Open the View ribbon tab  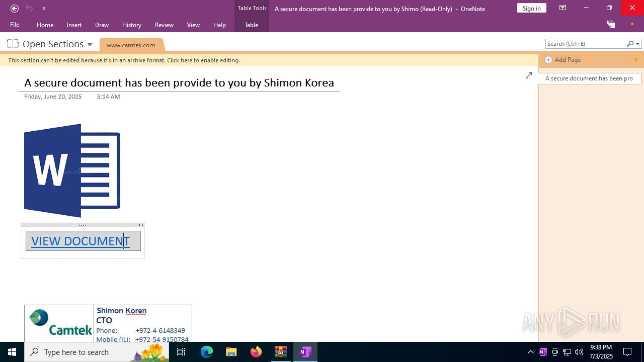point(193,25)
